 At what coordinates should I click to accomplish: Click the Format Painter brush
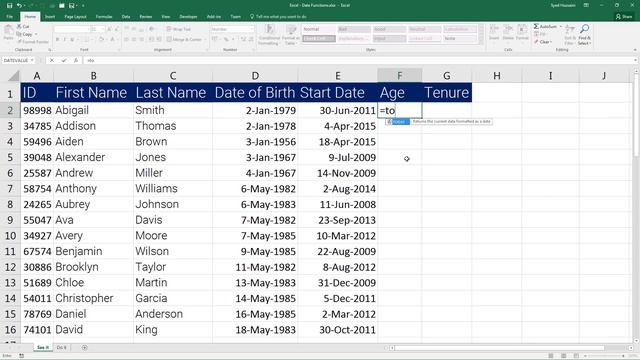click(x=19, y=42)
